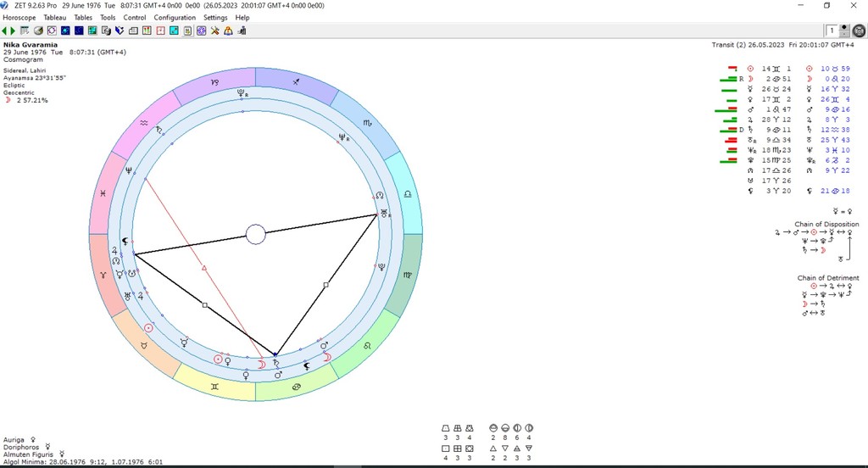Click the Virgo sign segment on wheel

coord(408,275)
